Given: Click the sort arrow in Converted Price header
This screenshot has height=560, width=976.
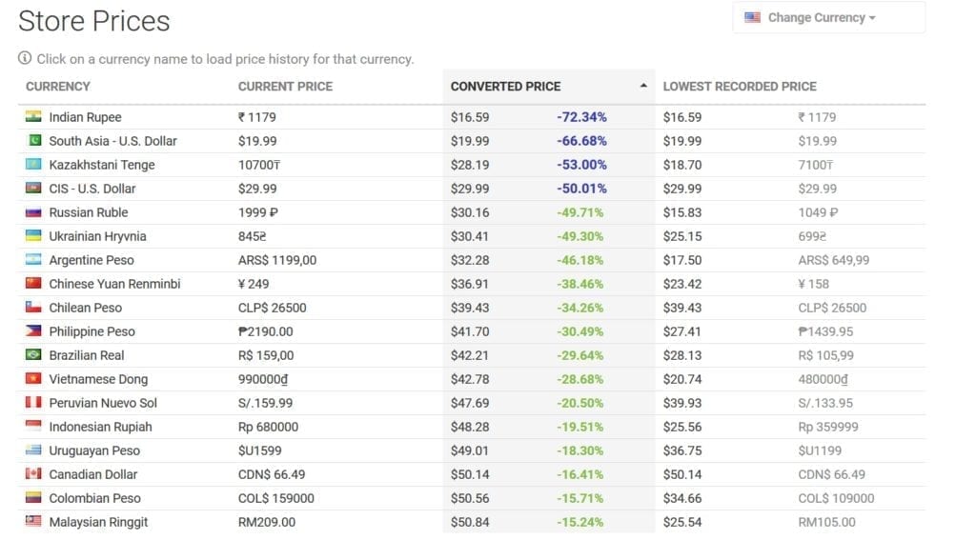Looking at the screenshot, I should (x=643, y=87).
